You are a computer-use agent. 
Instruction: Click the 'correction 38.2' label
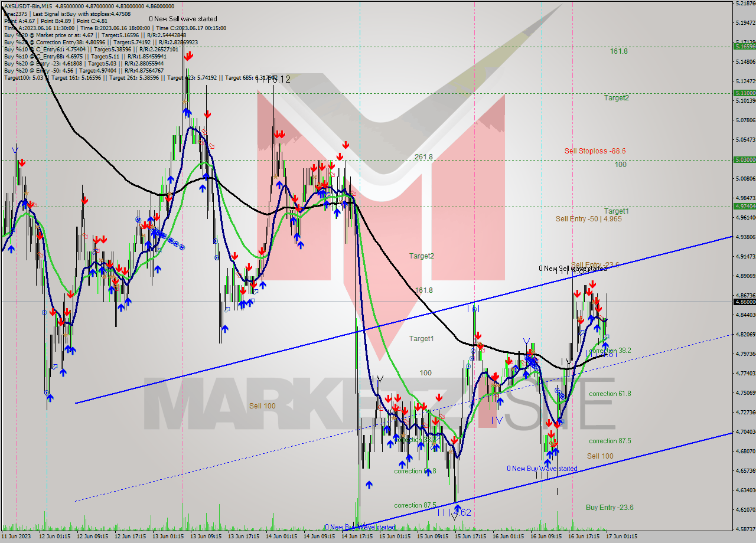[x=610, y=351]
